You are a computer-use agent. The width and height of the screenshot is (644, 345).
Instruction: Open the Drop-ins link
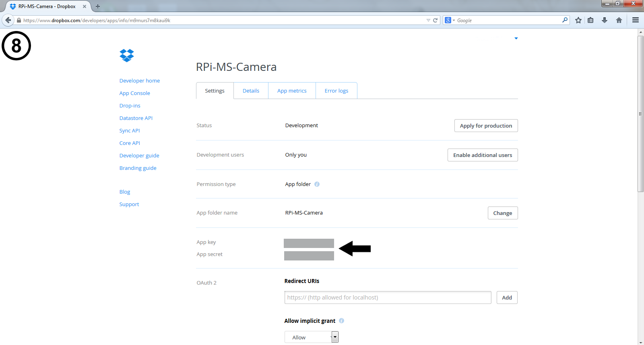click(x=130, y=106)
